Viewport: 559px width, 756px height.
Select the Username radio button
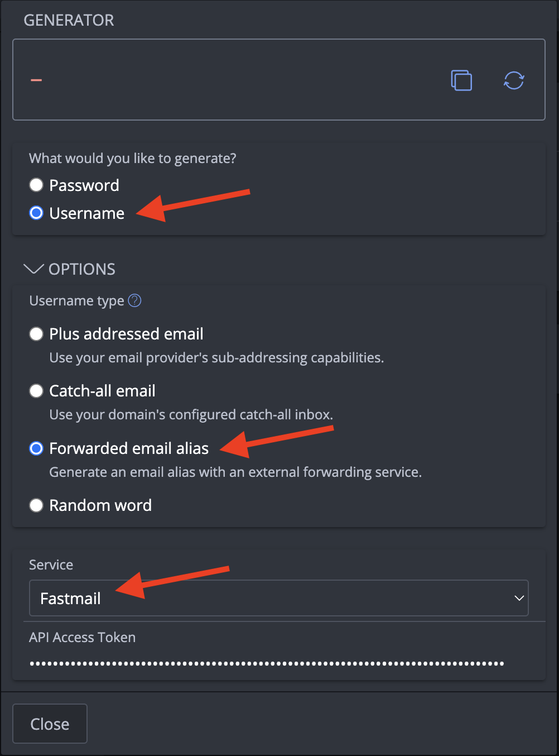click(x=36, y=213)
